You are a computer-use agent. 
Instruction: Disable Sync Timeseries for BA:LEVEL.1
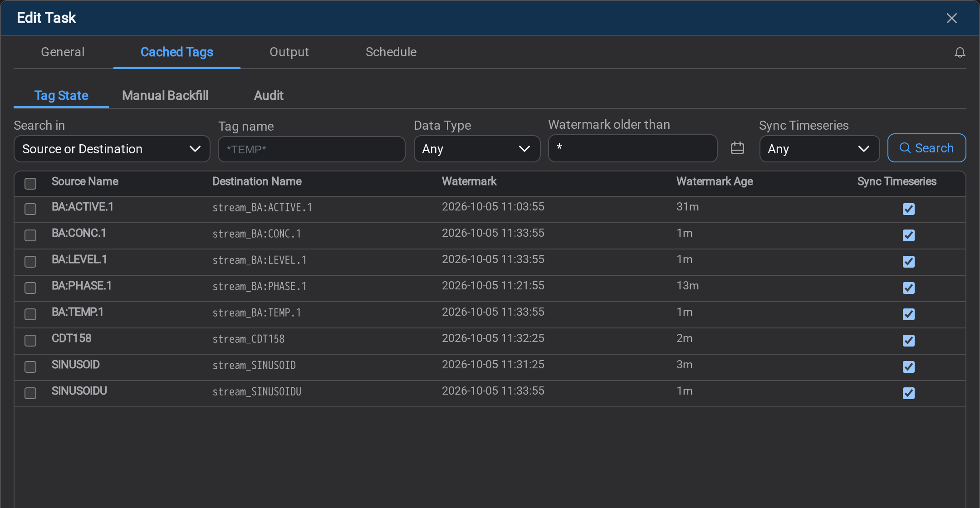pos(908,262)
